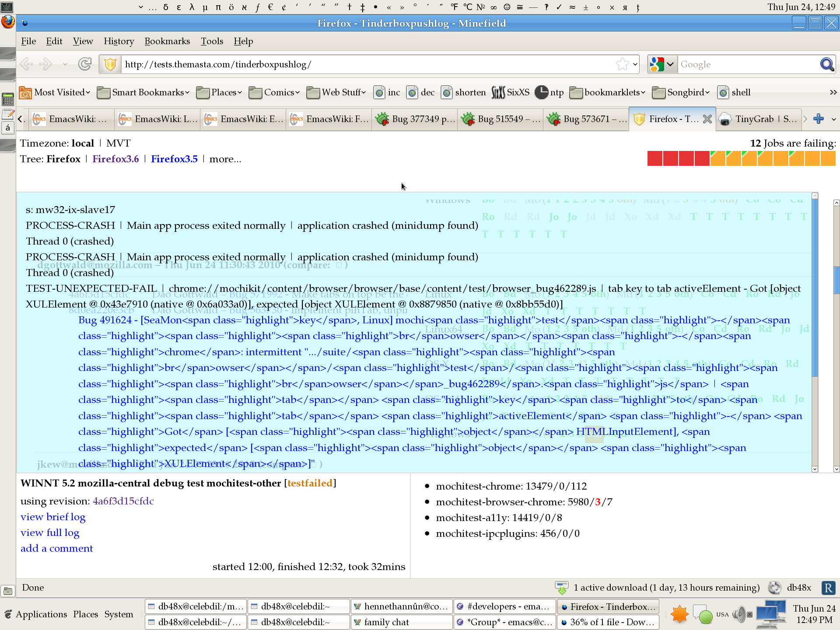The width and height of the screenshot is (840, 630).
Task: Open the Places bookmark folder
Action: [x=219, y=92]
